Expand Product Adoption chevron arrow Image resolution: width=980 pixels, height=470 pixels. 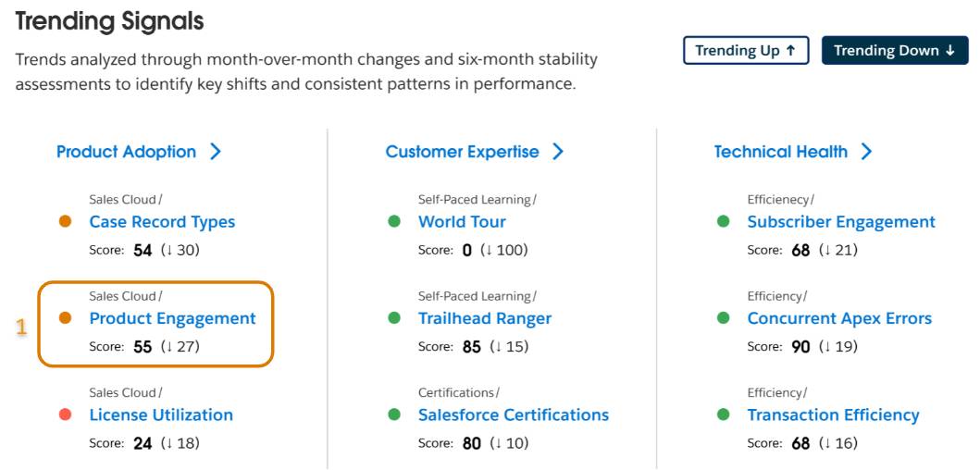click(x=216, y=152)
